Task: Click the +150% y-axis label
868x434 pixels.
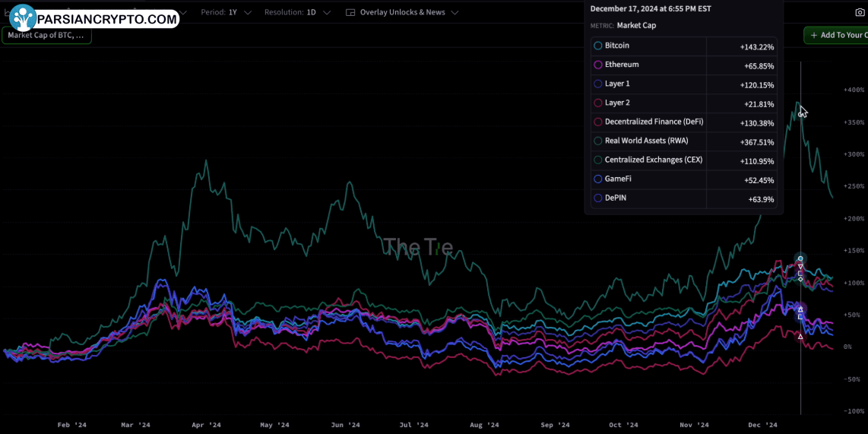Action: coord(854,250)
